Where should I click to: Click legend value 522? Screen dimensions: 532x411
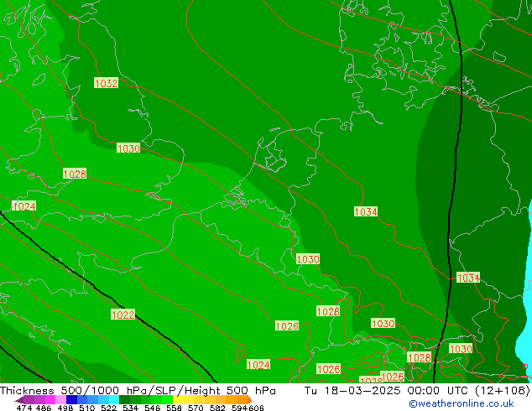click(108, 408)
